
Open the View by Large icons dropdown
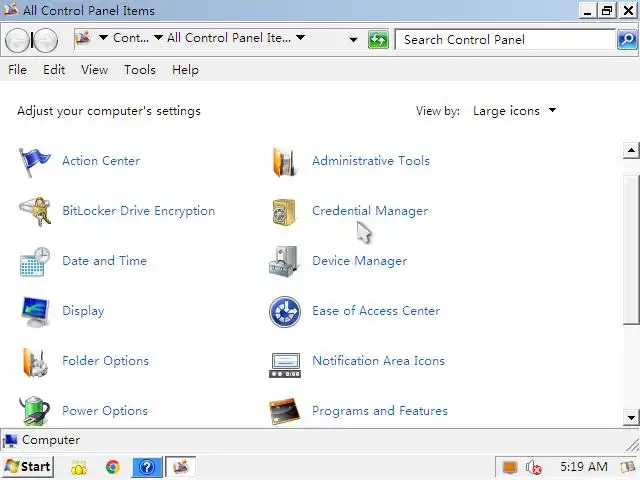click(x=514, y=111)
